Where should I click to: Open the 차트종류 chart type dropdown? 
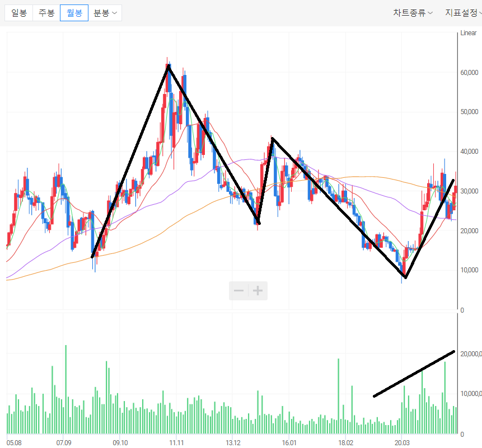(x=413, y=13)
